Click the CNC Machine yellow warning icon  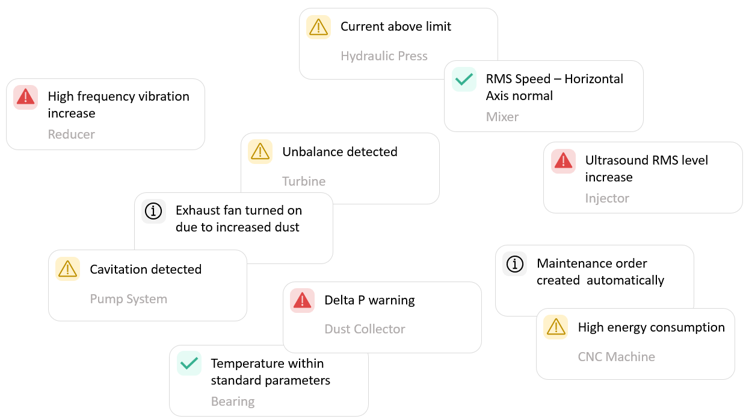[x=556, y=327]
